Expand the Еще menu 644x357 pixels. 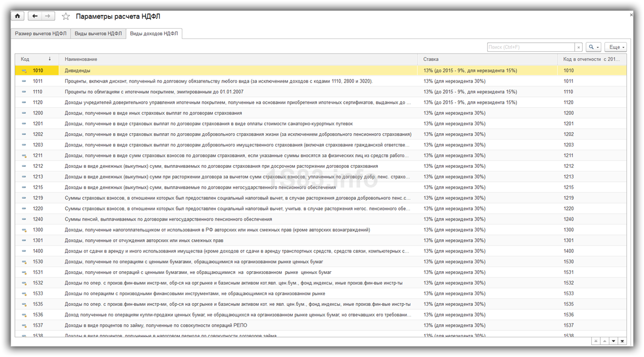click(615, 47)
